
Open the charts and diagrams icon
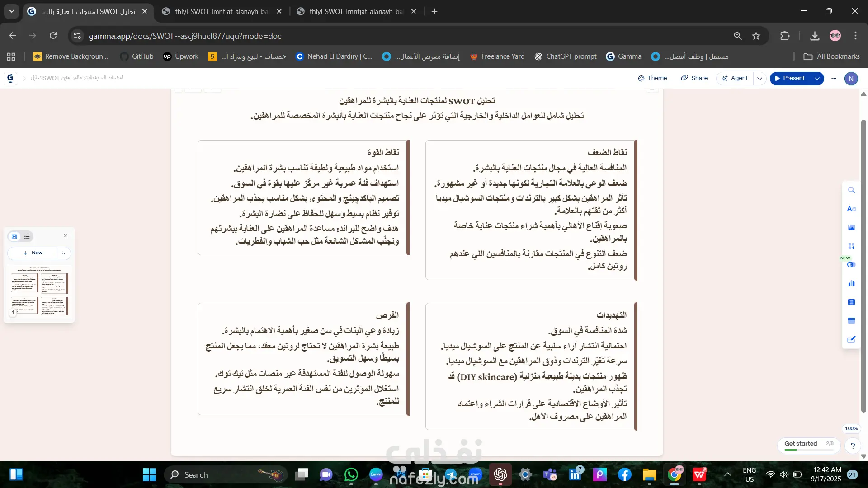click(851, 283)
